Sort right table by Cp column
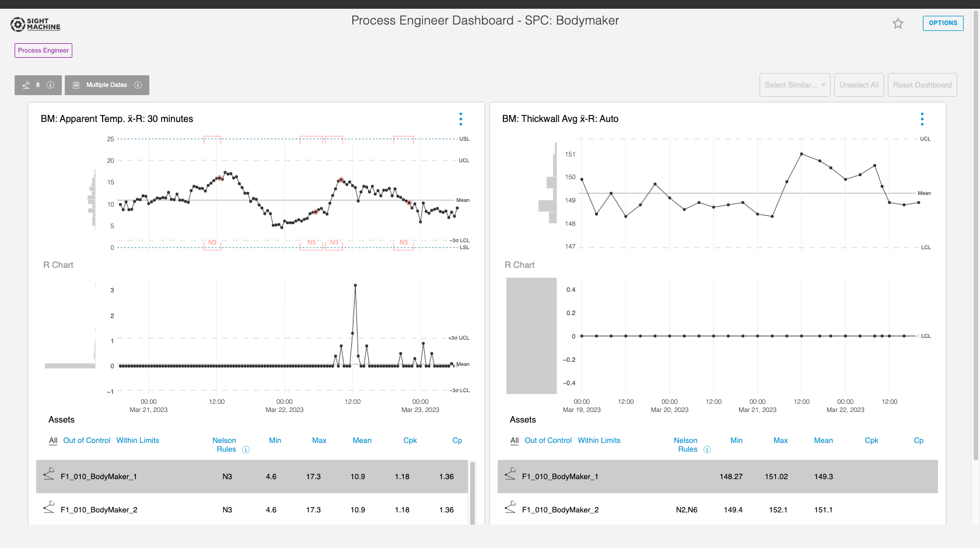This screenshot has height=548, width=980. [919, 441]
